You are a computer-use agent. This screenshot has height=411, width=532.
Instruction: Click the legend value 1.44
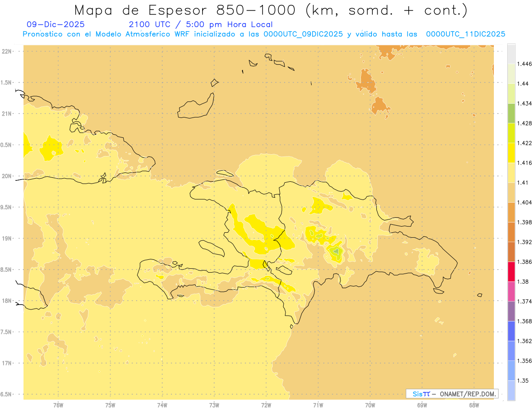pos(523,84)
